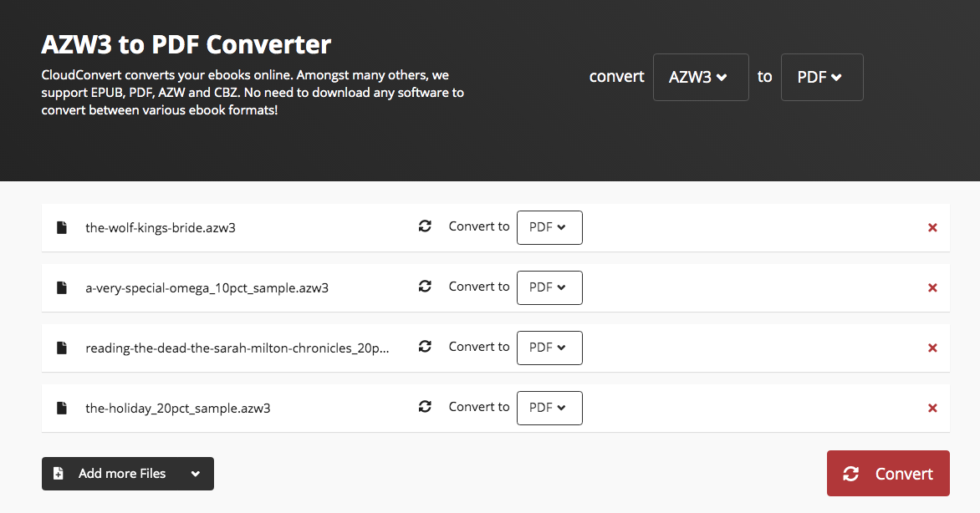Click the conversion refresh icon on reading-the-dead row

[425, 346]
